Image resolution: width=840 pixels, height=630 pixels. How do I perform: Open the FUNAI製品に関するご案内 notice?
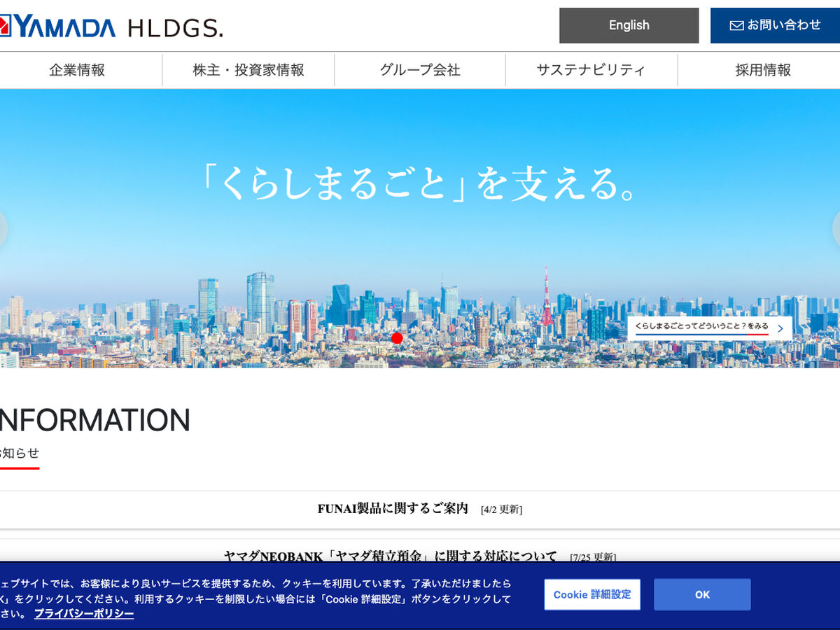[x=393, y=509]
